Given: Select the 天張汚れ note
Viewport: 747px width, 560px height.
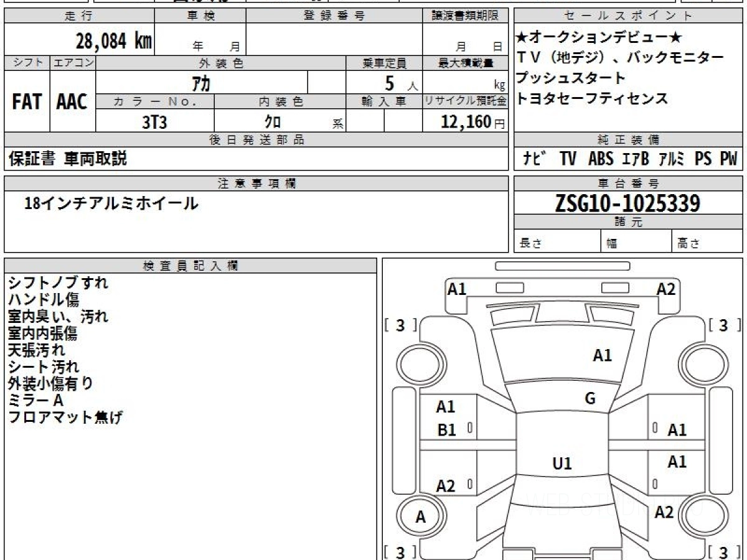Looking at the screenshot, I should (x=36, y=350).
